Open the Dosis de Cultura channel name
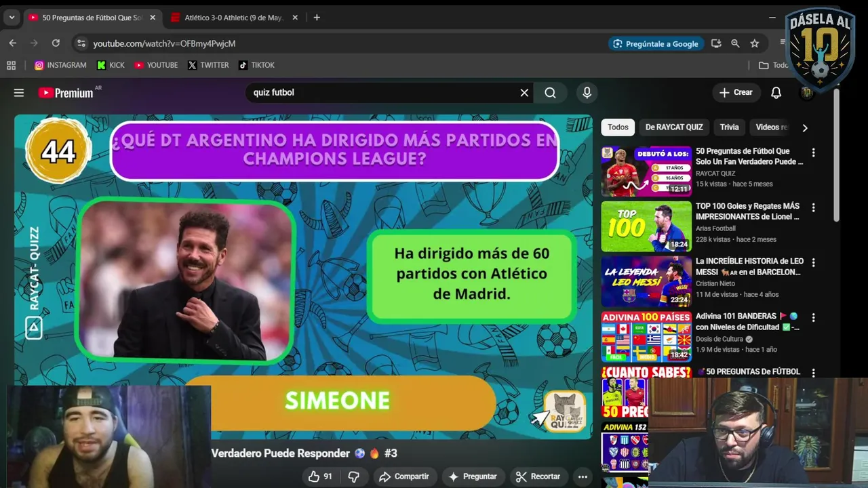Image resolution: width=868 pixels, height=488 pixels. click(719, 339)
